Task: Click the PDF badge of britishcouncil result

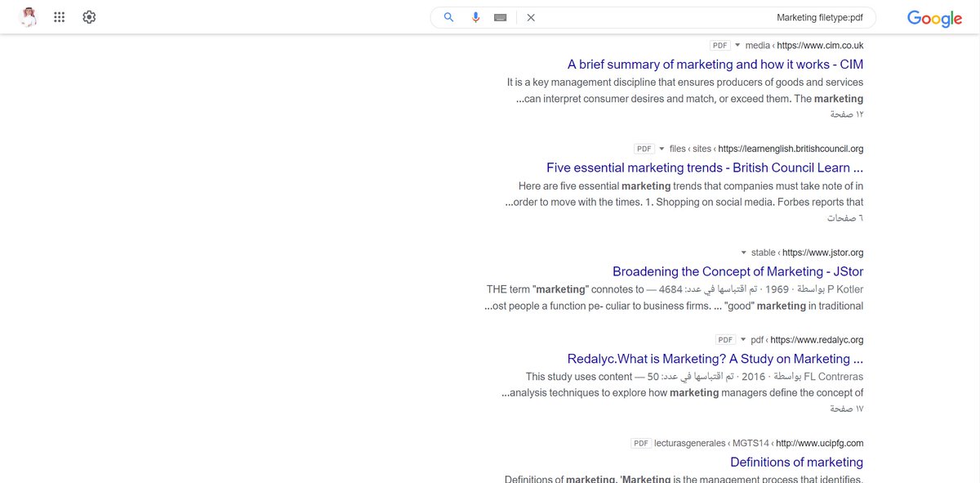Action: (644, 149)
